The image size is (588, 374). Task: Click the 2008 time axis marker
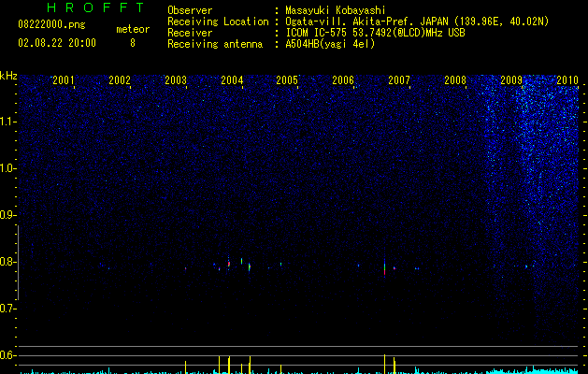point(455,79)
